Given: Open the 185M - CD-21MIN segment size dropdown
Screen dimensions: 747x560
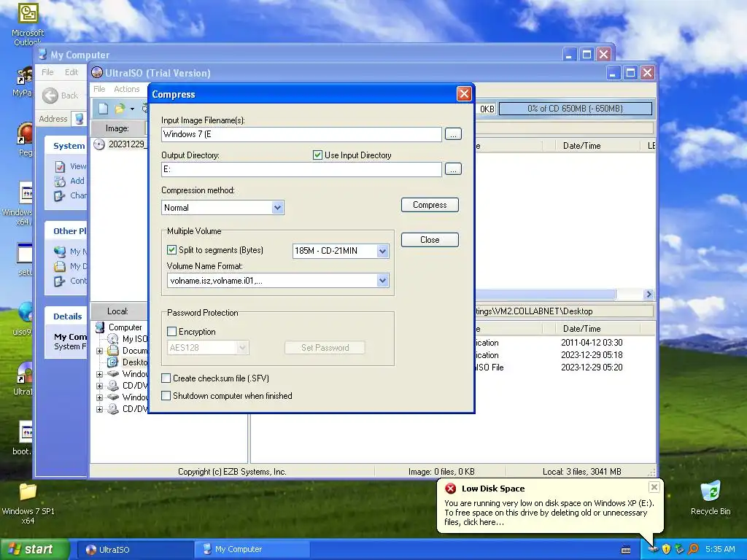Looking at the screenshot, I should (382, 251).
